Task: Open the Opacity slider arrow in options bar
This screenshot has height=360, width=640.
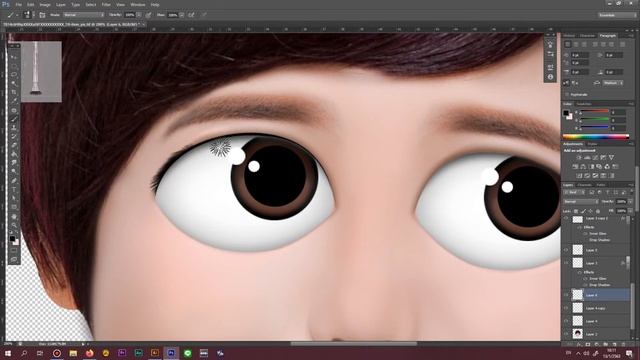Action: click(x=139, y=15)
